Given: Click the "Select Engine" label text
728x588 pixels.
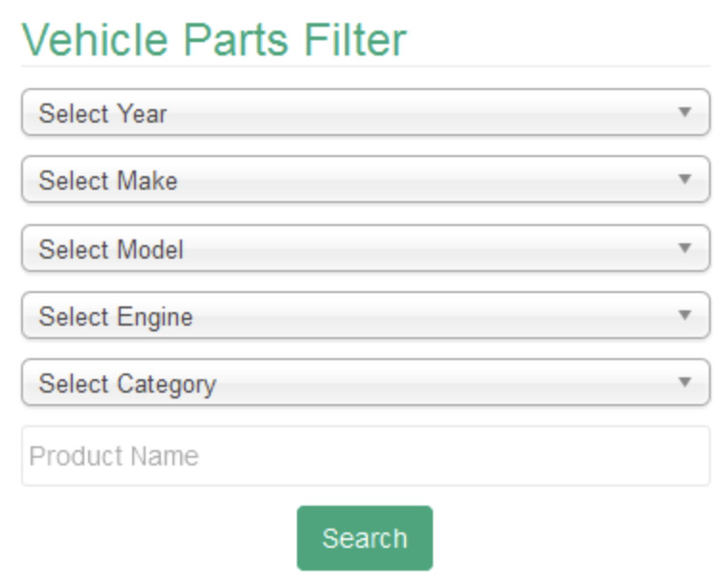Looking at the screenshot, I should click(x=115, y=317).
